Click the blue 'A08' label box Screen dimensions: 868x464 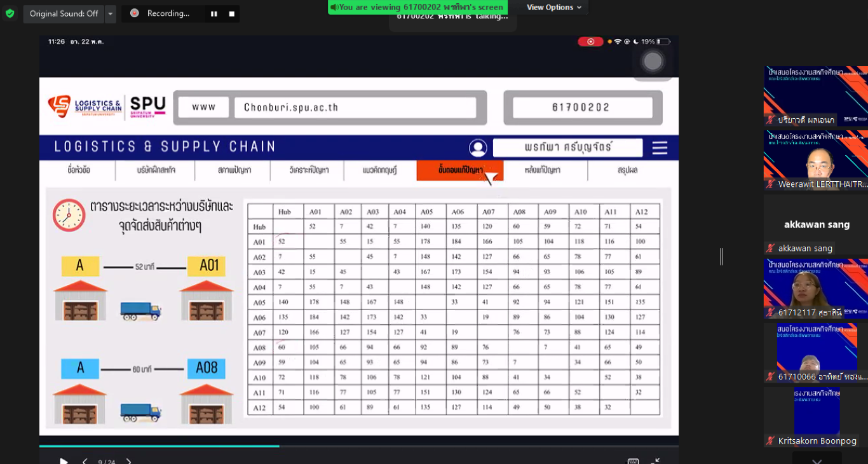[207, 368]
